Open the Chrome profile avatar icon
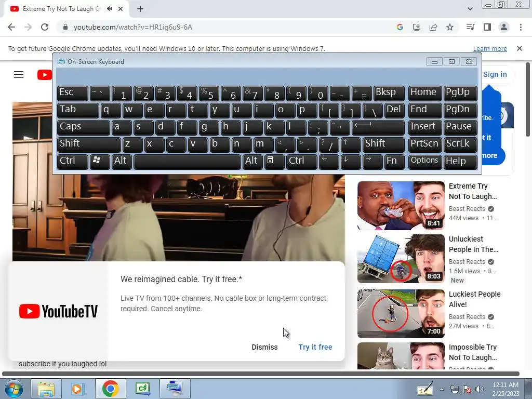 click(x=504, y=27)
